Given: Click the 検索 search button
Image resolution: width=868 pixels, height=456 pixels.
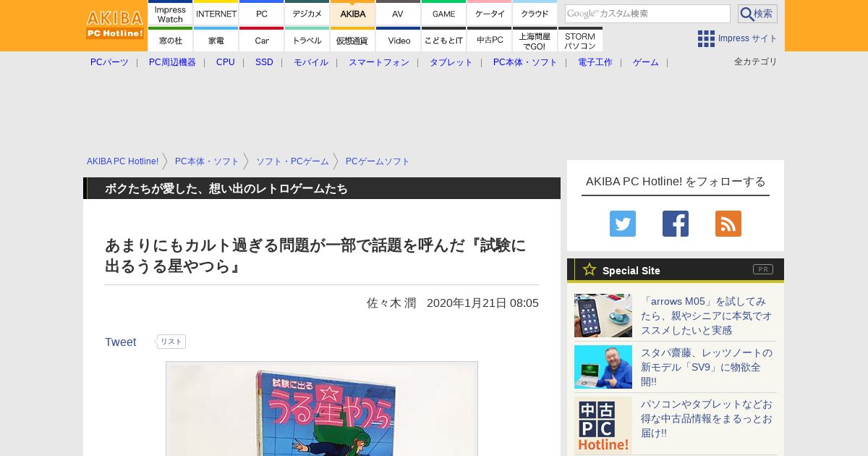Looking at the screenshot, I should 757,14.
